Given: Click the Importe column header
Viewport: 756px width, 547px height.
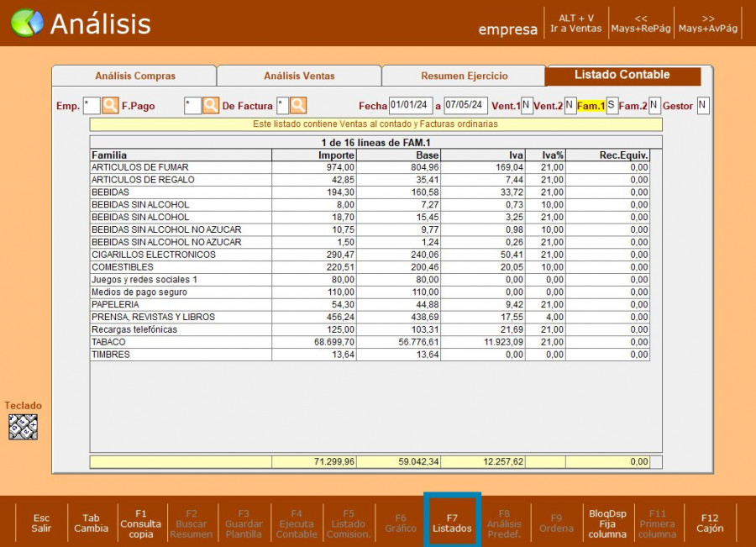Looking at the screenshot, I should click(x=315, y=155).
